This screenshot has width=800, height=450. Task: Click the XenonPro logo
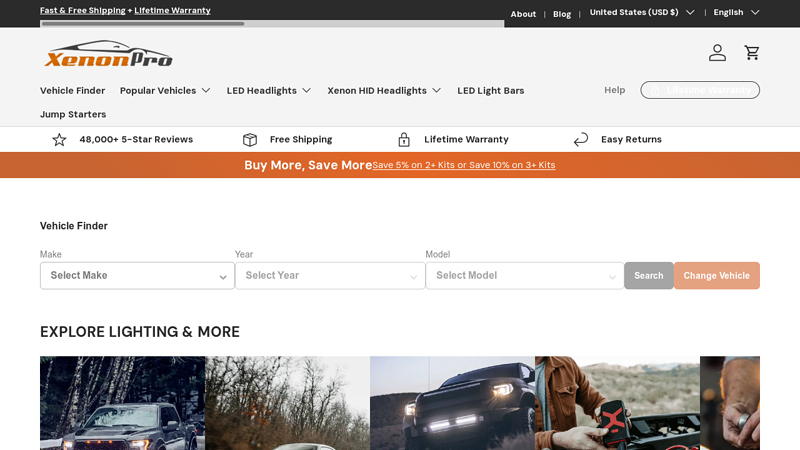(x=108, y=54)
